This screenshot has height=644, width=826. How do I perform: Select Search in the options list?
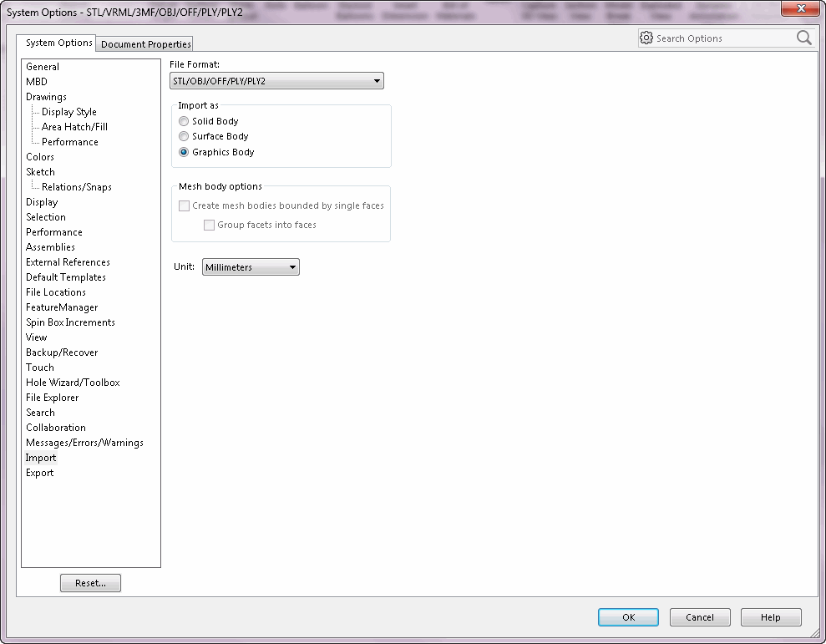click(x=40, y=413)
